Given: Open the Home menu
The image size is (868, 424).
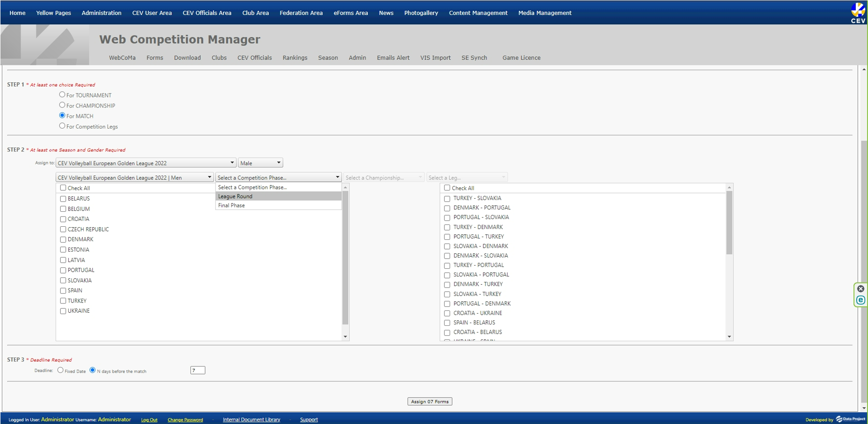Looking at the screenshot, I should 17,13.
